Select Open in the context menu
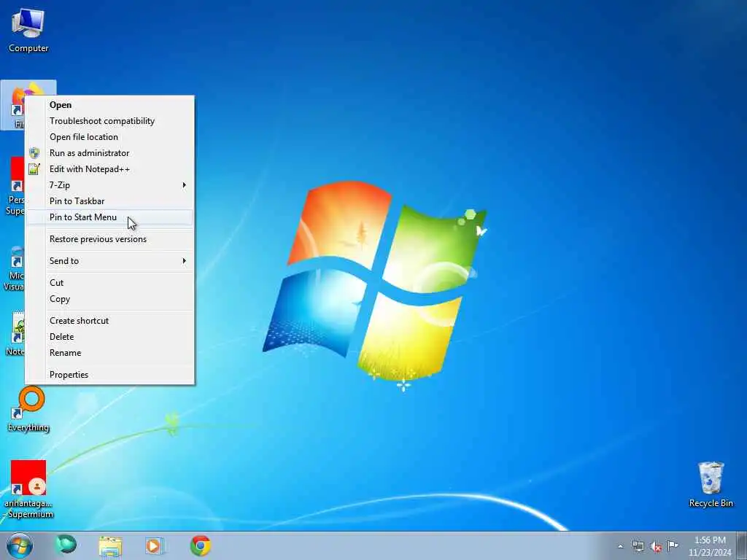 [109, 105]
